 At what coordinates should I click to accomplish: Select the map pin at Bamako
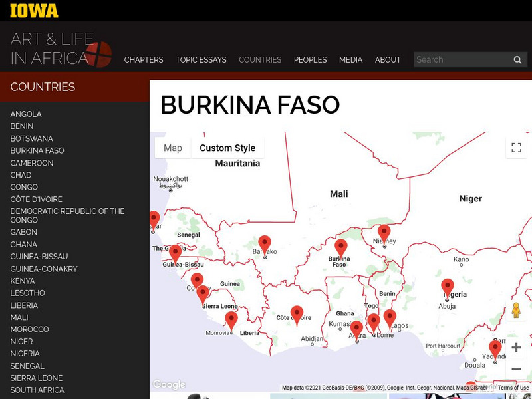point(265,244)
